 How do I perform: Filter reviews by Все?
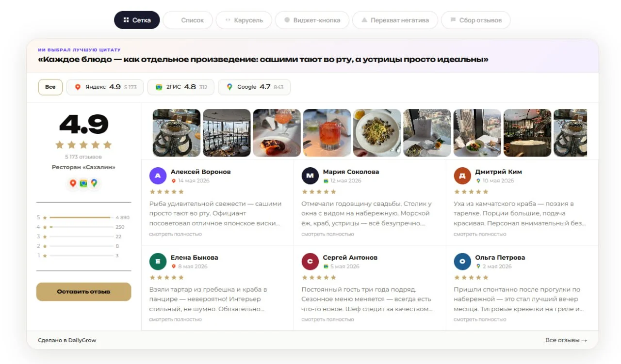click(50, 87)
